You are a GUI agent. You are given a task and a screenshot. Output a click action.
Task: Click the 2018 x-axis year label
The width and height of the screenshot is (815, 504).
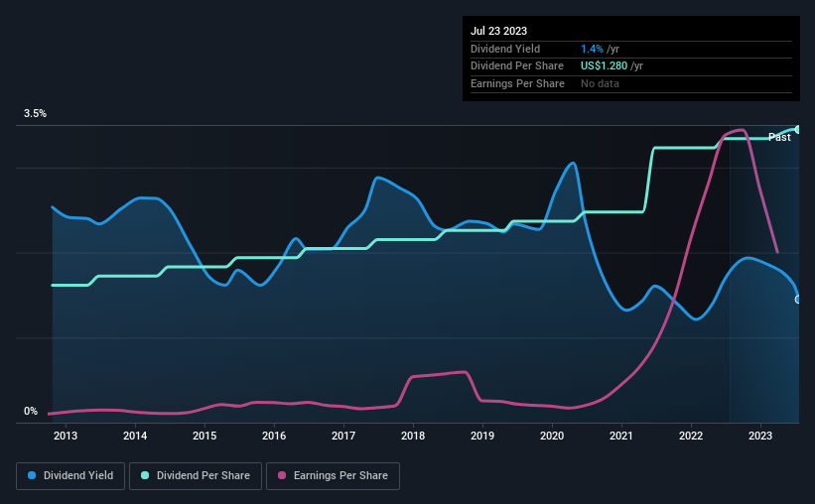pyautogui.click(x=413, y=436)
